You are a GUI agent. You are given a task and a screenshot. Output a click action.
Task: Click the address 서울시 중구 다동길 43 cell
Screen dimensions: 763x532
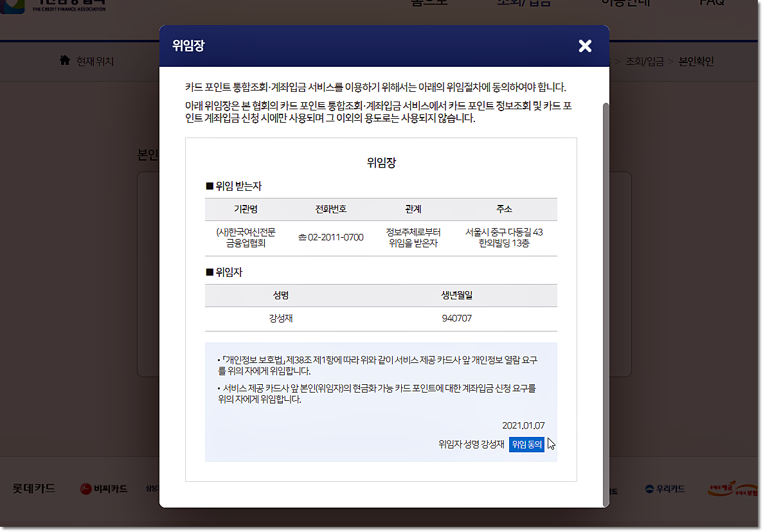[504, 237]
